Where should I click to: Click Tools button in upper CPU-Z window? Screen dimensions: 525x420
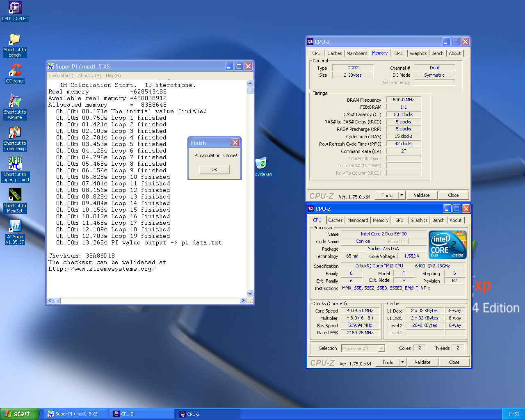coord(387,196)
